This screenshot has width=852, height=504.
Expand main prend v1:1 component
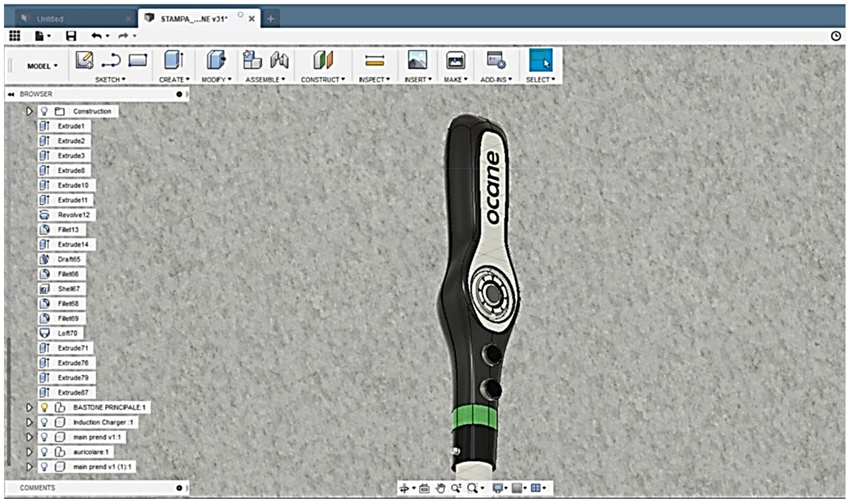pos(29,437)
